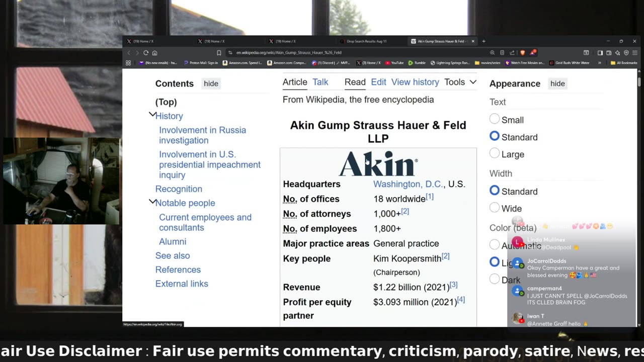The width and height of the screenshot is (644, 362).
Task: Open site settings icon beside the URL
Action: pyautogui.click(x=230, y=53)
